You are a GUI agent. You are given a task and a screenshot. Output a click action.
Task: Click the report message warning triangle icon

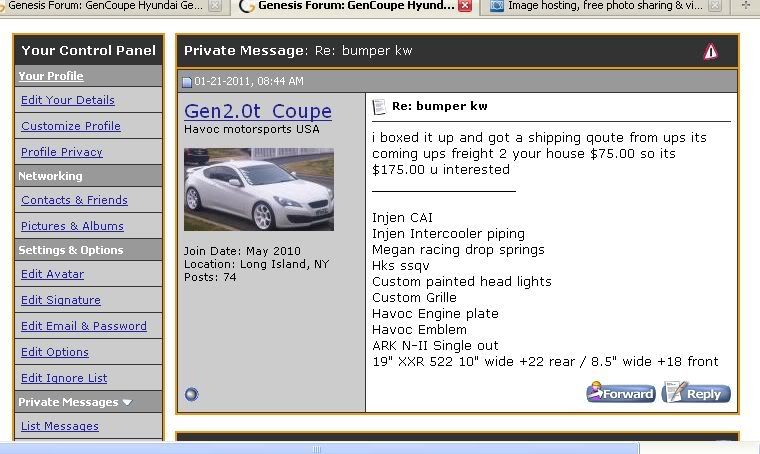point(711,51)
